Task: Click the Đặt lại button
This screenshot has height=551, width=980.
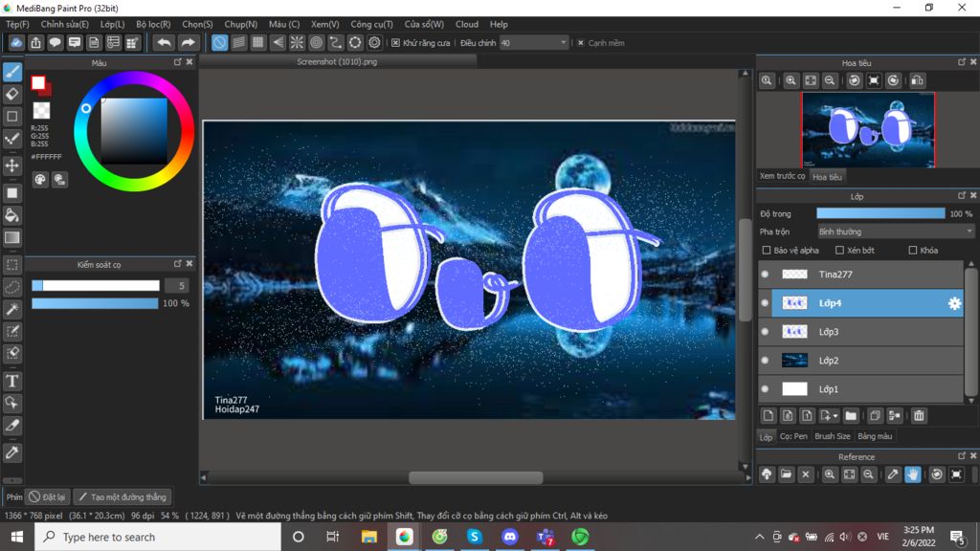Action: pos(48,497)
